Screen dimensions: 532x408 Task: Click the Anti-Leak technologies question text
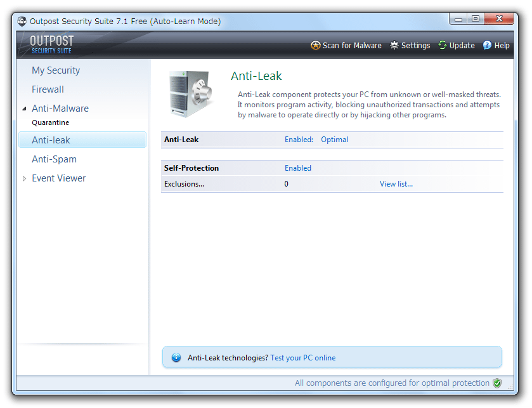click(x=228, y=358)
